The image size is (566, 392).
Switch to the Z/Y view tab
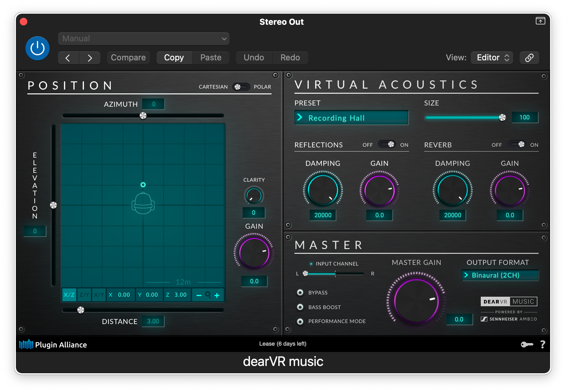[x=84, y=295]
